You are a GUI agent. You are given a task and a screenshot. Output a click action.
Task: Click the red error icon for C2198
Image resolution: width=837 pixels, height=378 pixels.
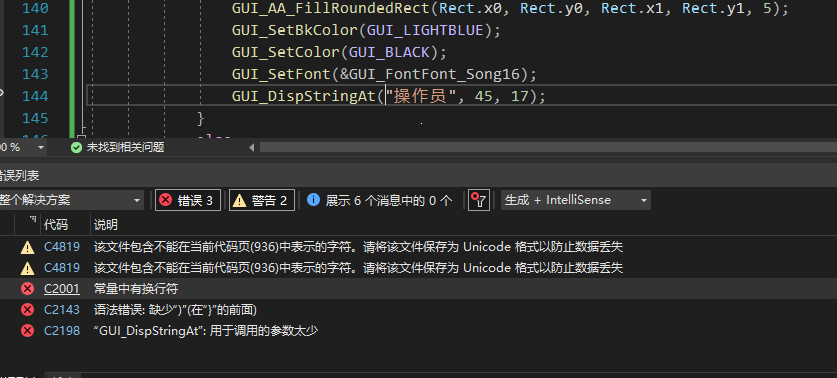(x=27, y=331)
